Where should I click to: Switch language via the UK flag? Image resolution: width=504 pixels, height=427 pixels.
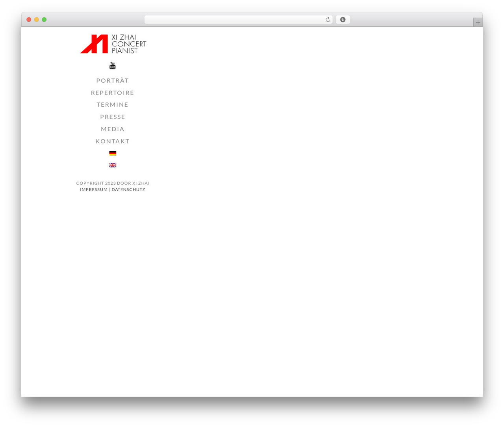tap(113, 165)
